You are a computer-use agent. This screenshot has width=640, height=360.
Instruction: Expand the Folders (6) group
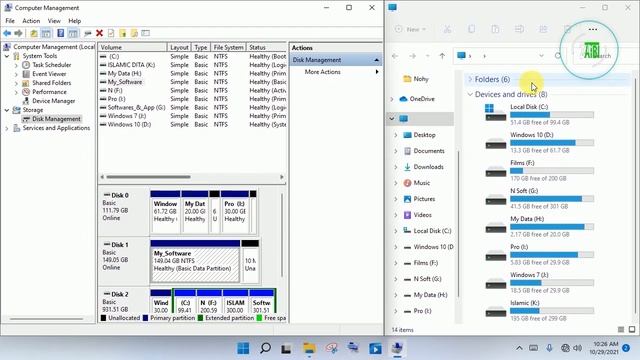(470, 79)
